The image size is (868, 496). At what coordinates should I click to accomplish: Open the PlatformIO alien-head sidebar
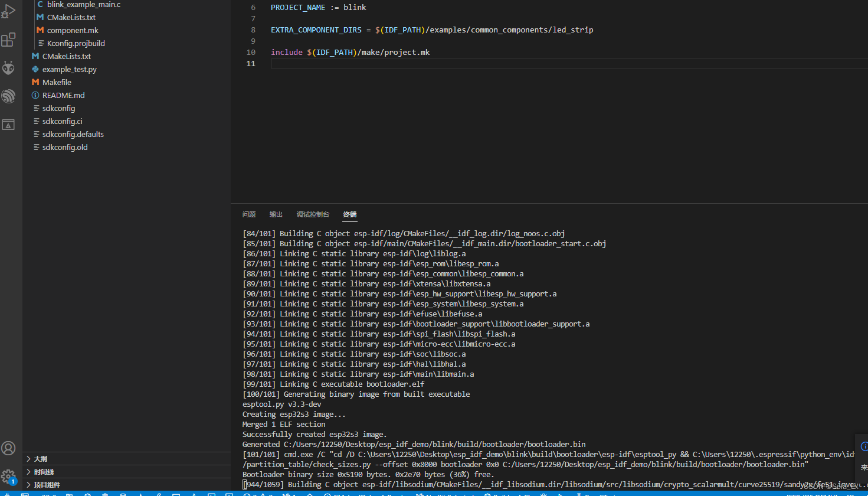[x=8, y=68]
